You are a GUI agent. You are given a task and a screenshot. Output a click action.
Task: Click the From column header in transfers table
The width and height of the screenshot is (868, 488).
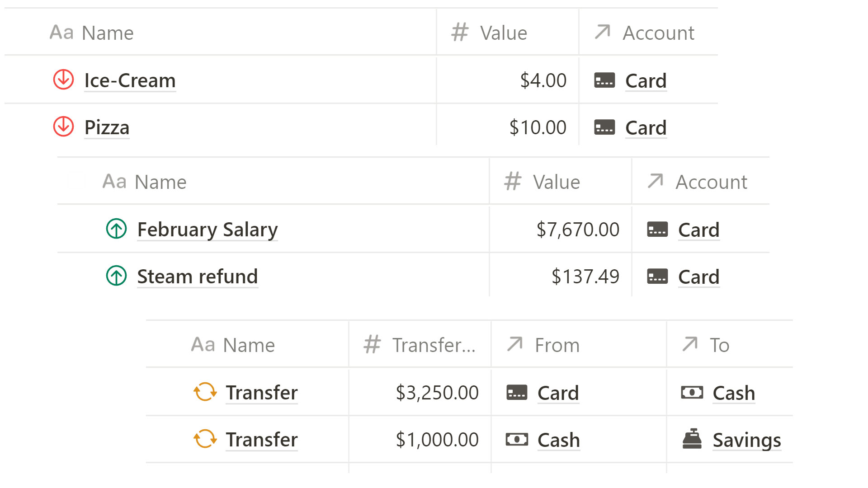pyautogui.click(x=557, y=345)
